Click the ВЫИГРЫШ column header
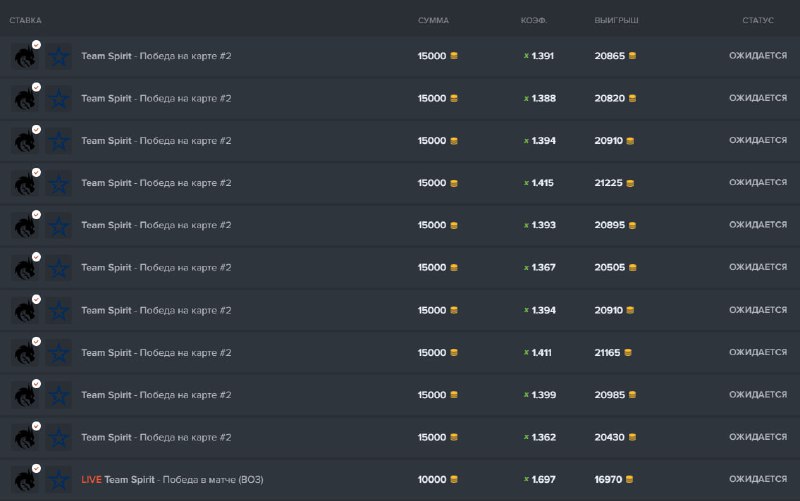Screen dimensions: 800x501 click(616, 20)
